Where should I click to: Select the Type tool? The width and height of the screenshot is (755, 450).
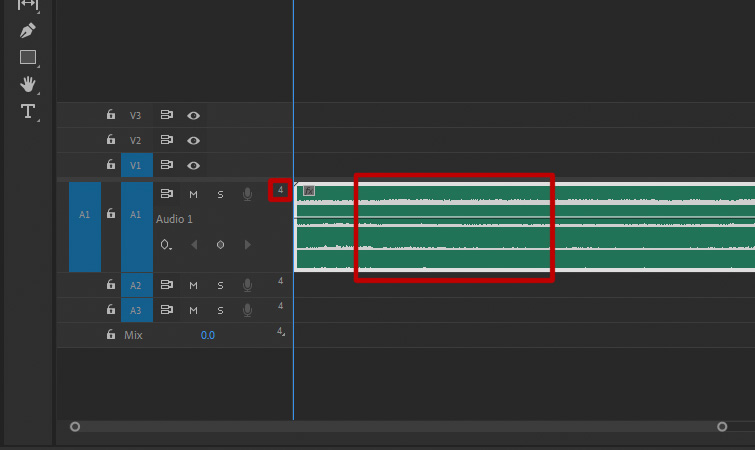(x=27, y=112)
